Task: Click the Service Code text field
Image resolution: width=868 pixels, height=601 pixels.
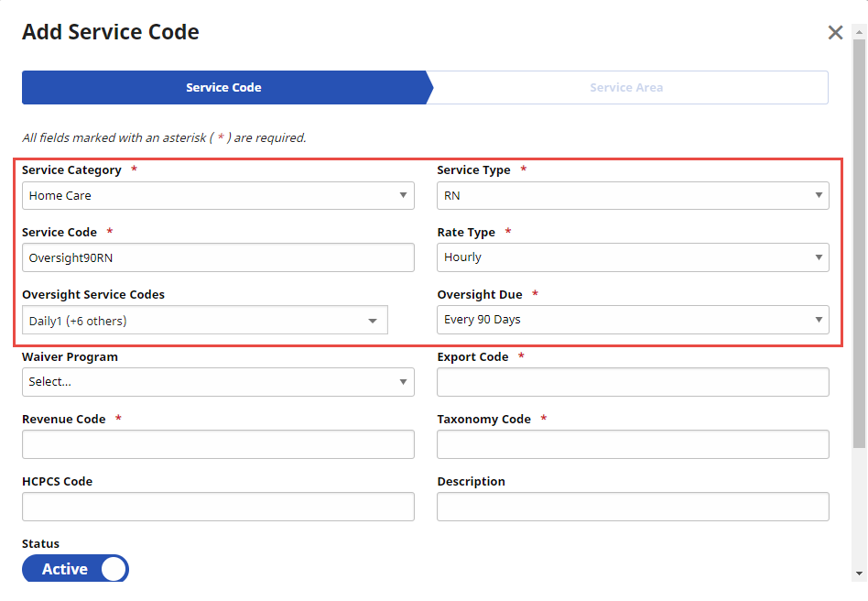Action: click(x=218, y=257)
